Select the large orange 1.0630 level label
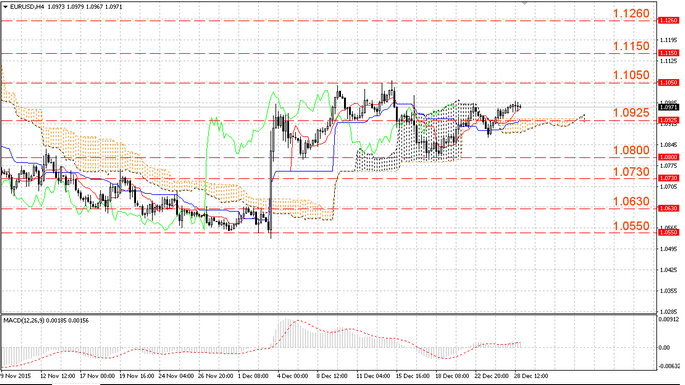This screenshot has height=385, width=685. pos(631,201)
